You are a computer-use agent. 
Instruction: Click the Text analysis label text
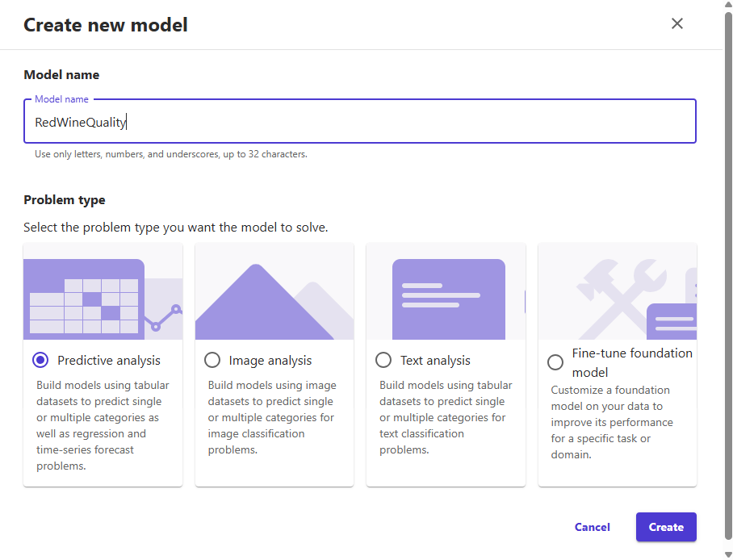point(435,361)
